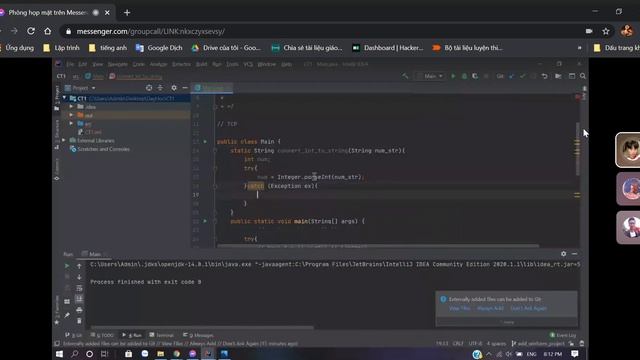Hide Run panel with minus icon
Viewport: 640px width, 360px height.
(575, 254)
